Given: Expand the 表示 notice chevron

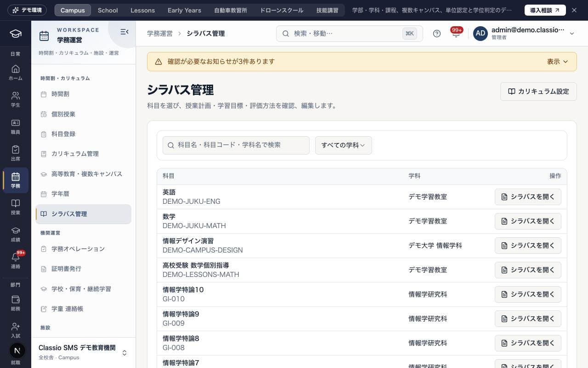Looking at the screenshot, I should point(558,62).
